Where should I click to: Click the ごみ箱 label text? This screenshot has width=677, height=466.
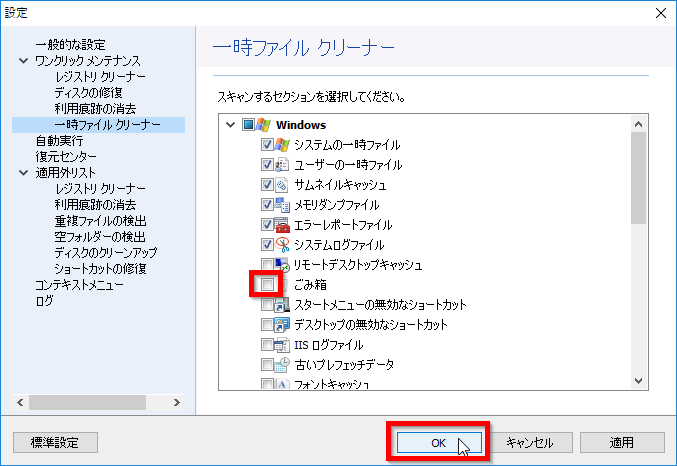[x=310, y=285]
